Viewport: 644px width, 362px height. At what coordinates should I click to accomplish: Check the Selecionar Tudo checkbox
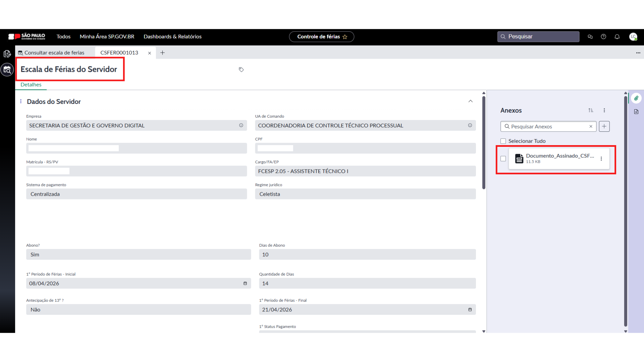503,141
